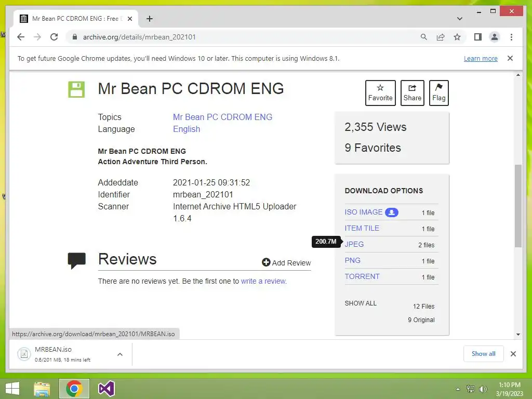532x399 pixels.
Task: Open volume control tray icon
Action: tap(483, 389)
